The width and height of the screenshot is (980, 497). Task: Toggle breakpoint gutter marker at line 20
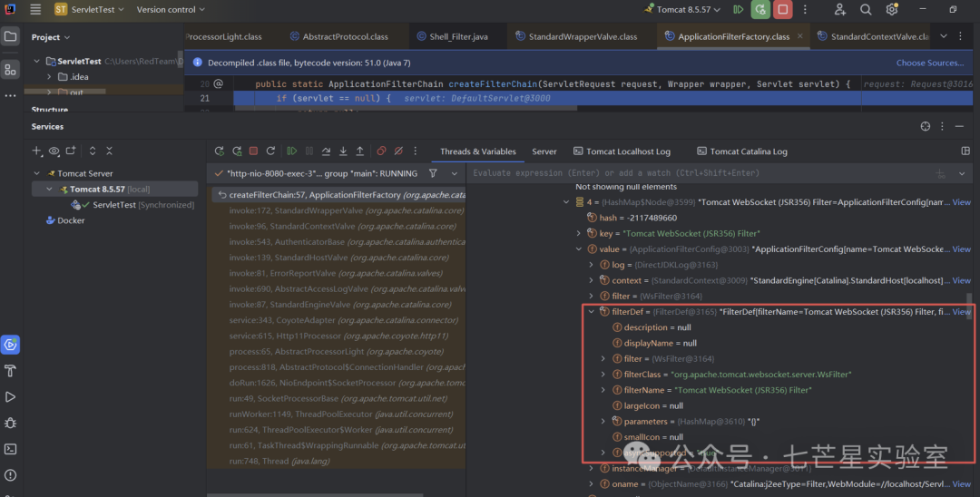point(218,83)
